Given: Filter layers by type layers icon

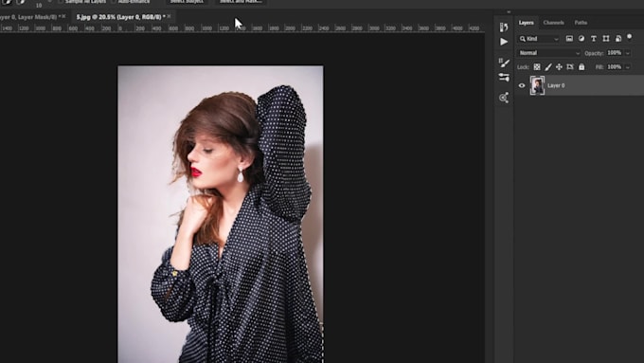Looking at the screenshot, I should click(x=594, y=39).
